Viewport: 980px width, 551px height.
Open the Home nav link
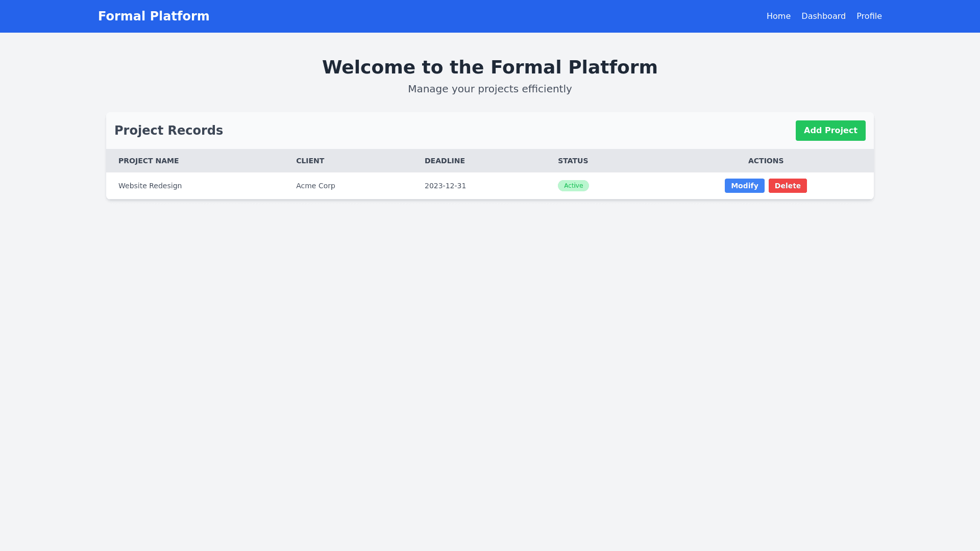point(778,16)
